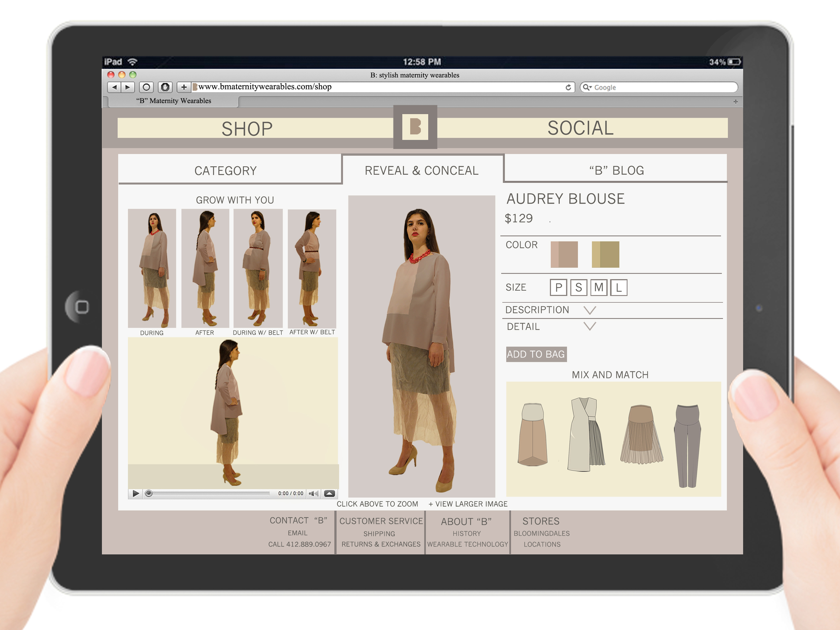
Task: Click the EMAIL link in the footer
Action: pos(297,533)
